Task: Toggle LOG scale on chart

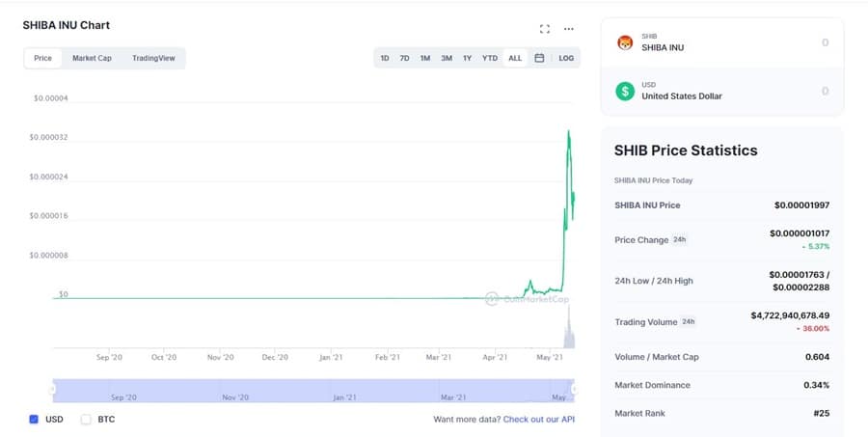Action: (x=566, y=58)
